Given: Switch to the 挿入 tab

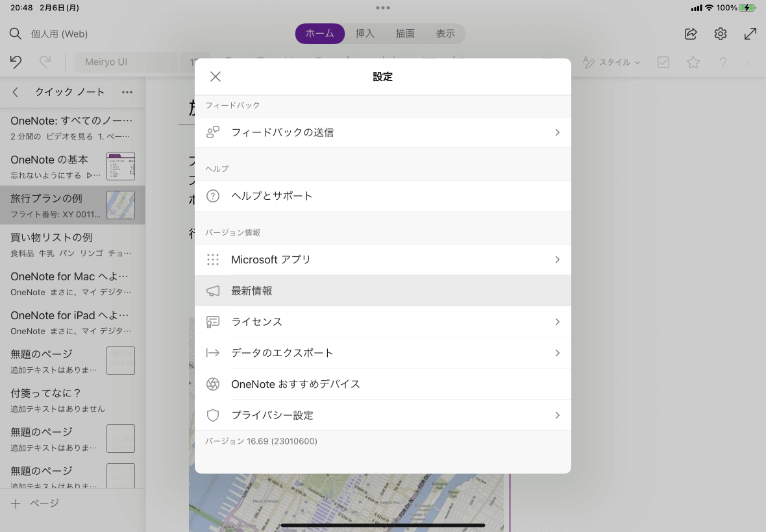Looking at the screenshot, I should pos(364,34).
